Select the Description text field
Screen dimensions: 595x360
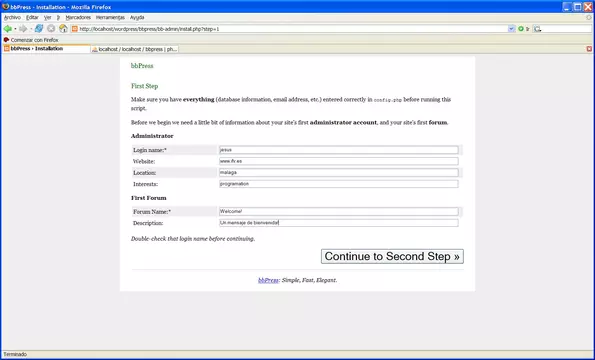click(x=338, y=223)
